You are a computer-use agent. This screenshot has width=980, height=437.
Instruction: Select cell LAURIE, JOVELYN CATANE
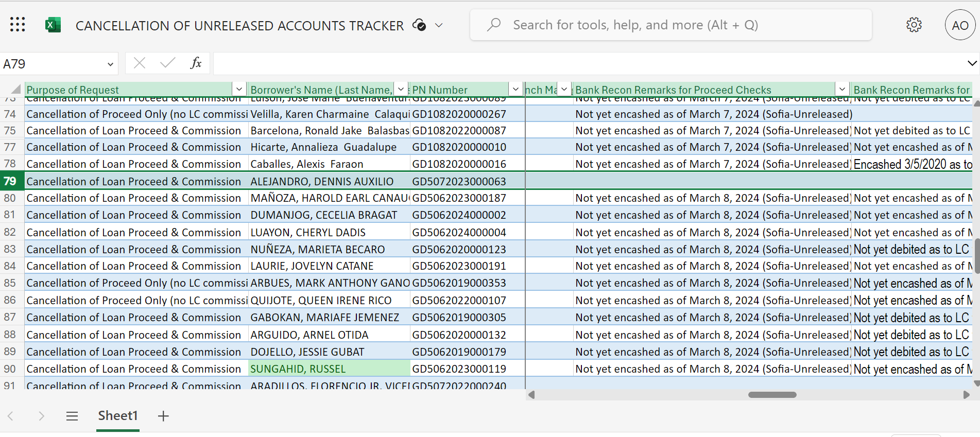329,266
